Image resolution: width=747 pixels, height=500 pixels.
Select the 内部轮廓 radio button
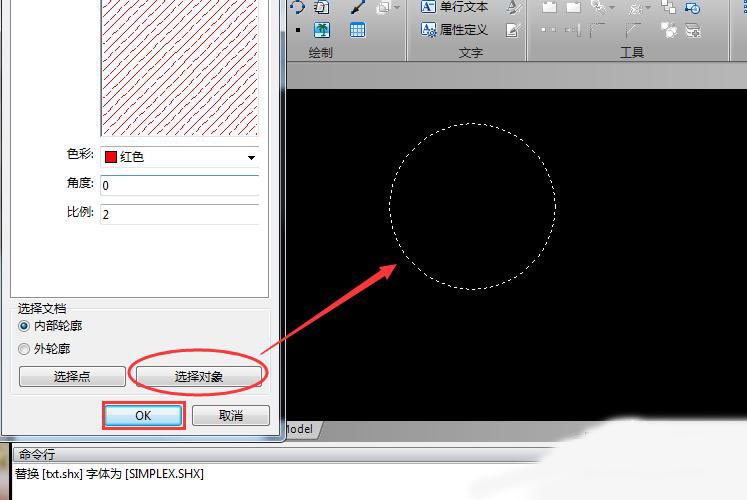click(24, 326)
